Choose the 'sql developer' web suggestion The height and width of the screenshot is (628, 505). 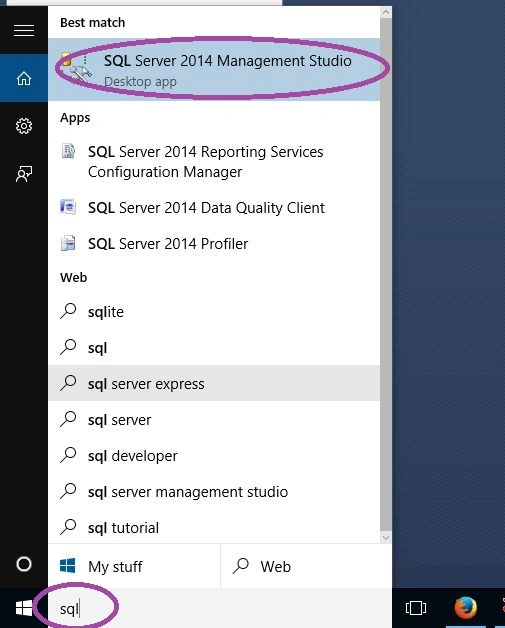(214, 455)
